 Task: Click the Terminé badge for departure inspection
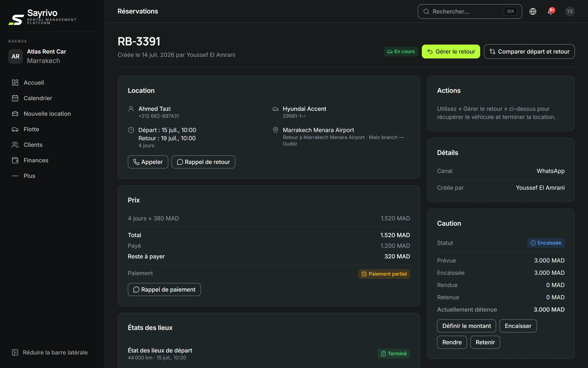click(394, 354)
